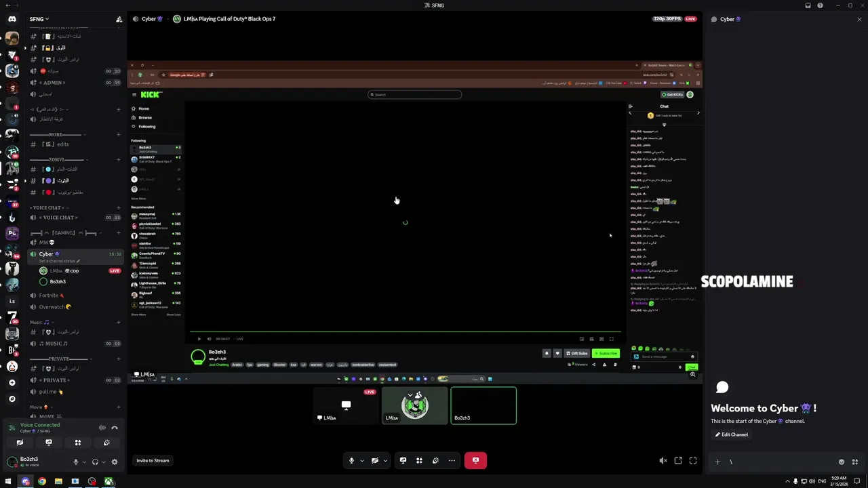The height and width of the screenshot is (488, 868).
Task: Open Discord home direct messages icon
Action: pos(12,19)
